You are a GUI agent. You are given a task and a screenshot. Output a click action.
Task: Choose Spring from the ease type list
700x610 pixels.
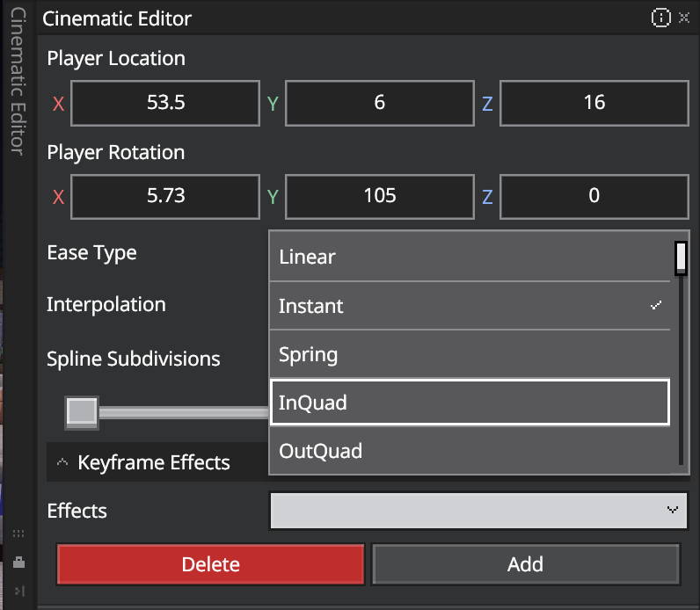pyautogui.click(x=470, y=354)
